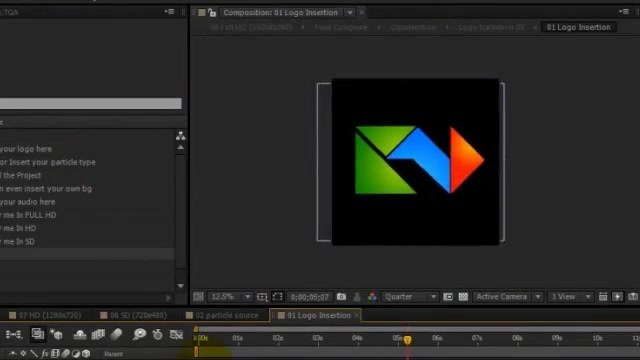640x360 pixels.
Task: Click the Show Snapshot icon
Action: tap(357, 297)
